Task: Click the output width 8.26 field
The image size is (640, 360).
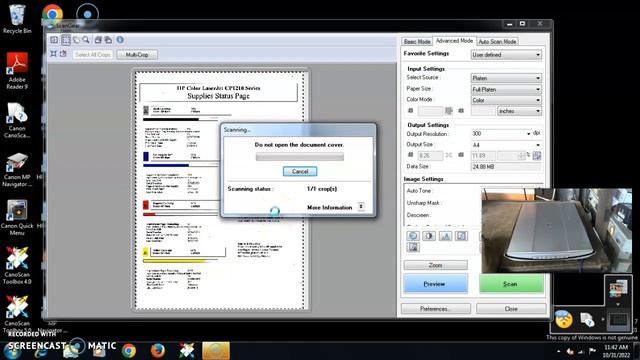Action: [x=430, y=156]
